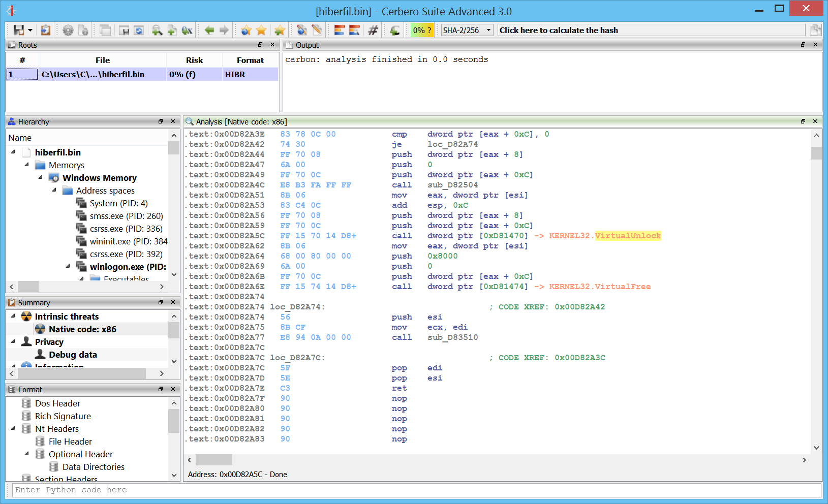Select csrss.exe (PID: 336) in Hierarchy
The width and height of the screenshot is (828, 504).
click(126, 229)
